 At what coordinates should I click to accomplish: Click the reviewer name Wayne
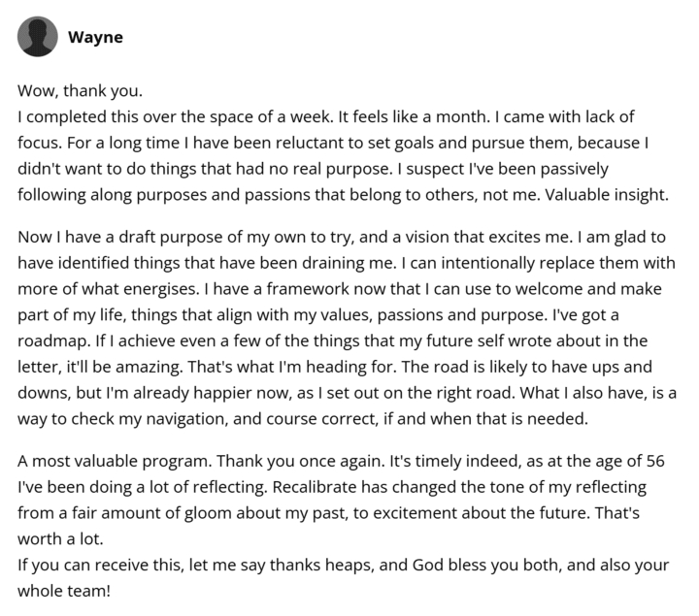tap(95, 38)
